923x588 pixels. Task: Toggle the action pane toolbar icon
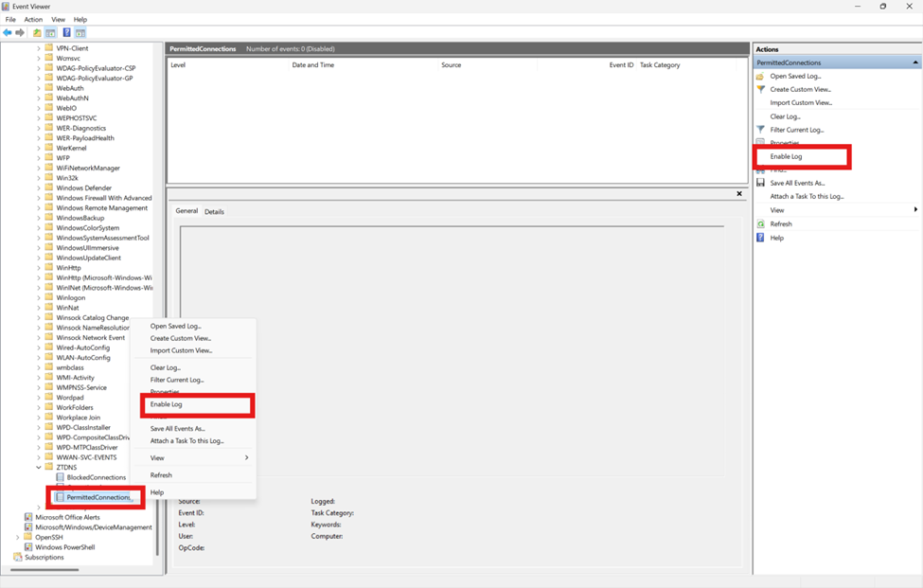80,31
